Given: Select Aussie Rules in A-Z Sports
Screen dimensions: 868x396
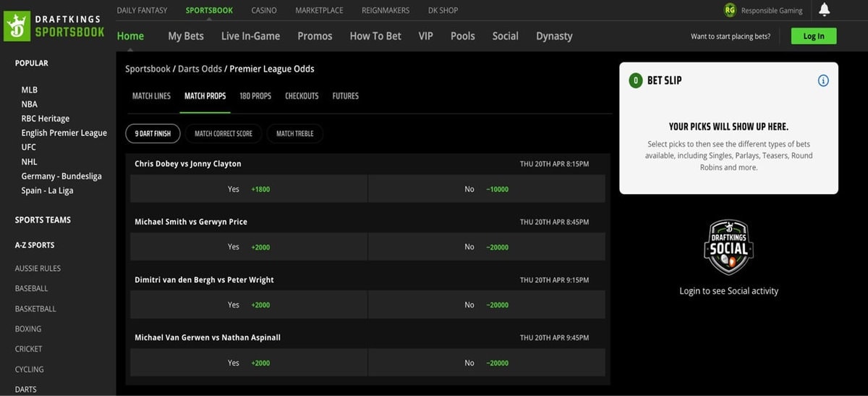Looking at the screenshot, I should [x=38, y=269].
